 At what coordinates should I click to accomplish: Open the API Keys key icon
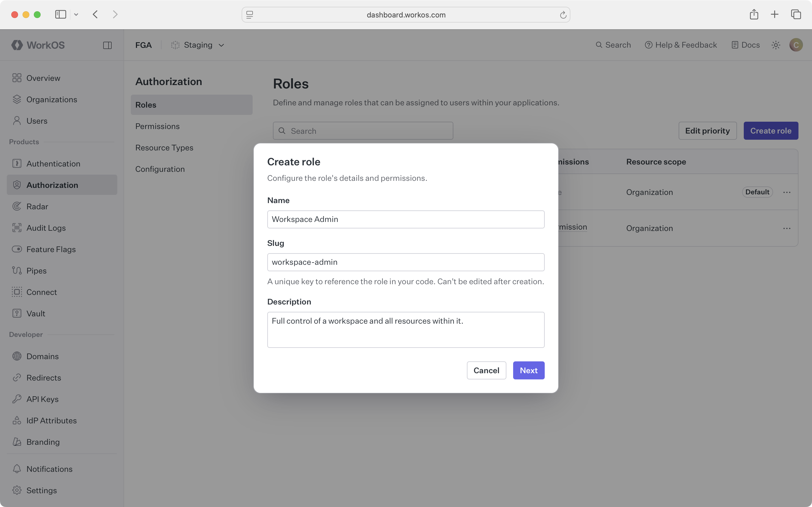tap(17, 399)
